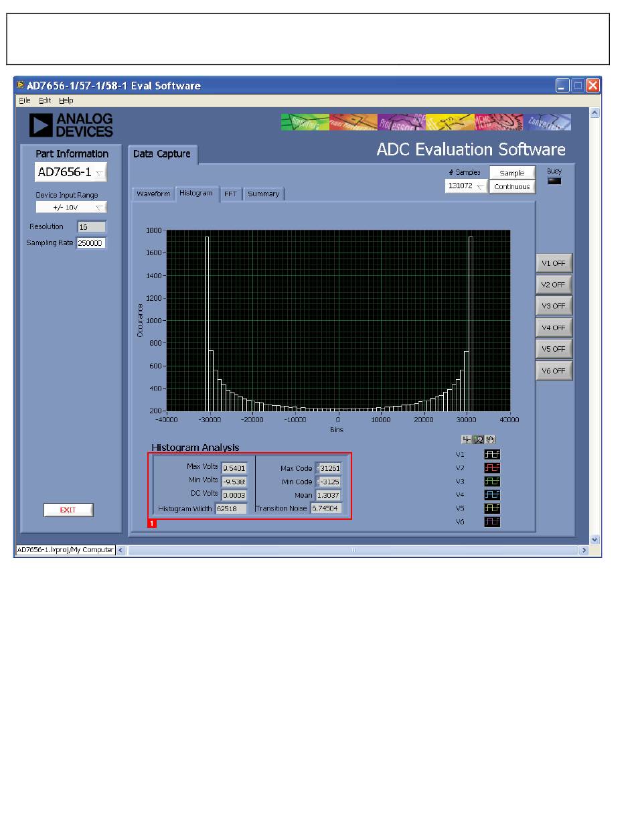Click the V1 white plot legend icon
The width and height of the screenshot is (636, 840).
click(492, 454)
